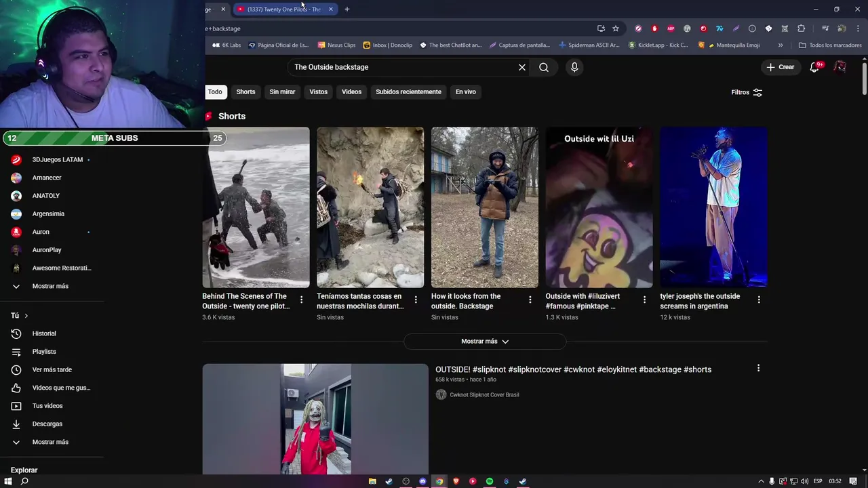Open Chrome's three-dot menu
This screenshot has width=868, height=488.
click(858, 28)
